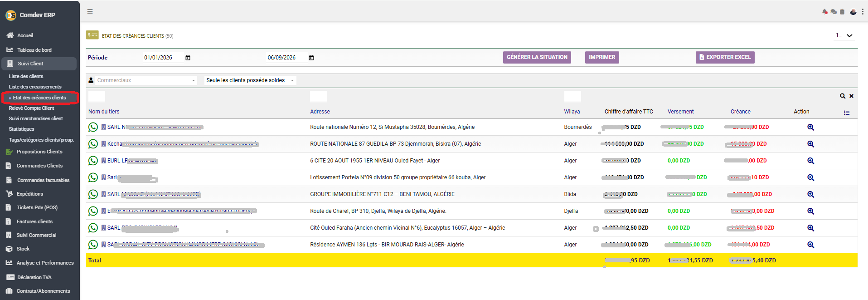Open Statistiques submenu item
This screenshot has height=300, width=868.
point(21,129)
